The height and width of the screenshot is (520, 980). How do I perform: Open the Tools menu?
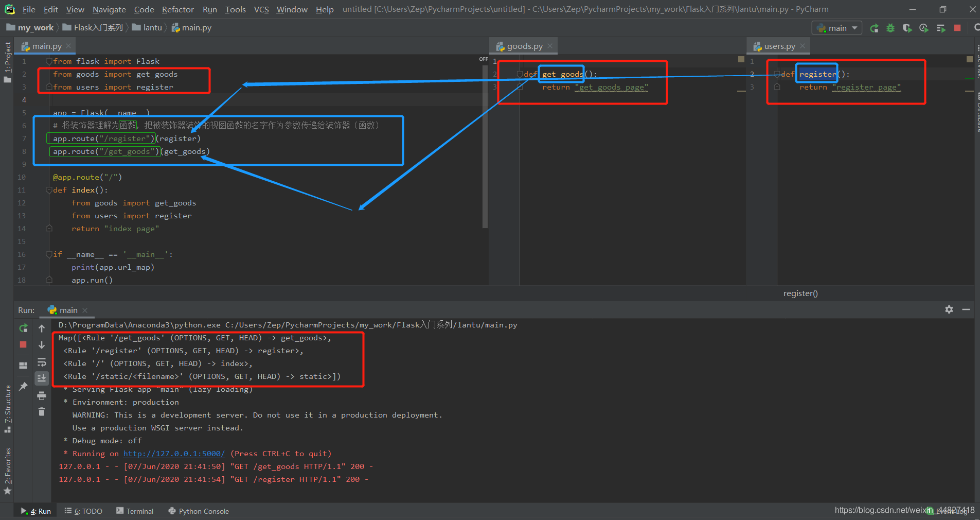[x=235, y=9]
